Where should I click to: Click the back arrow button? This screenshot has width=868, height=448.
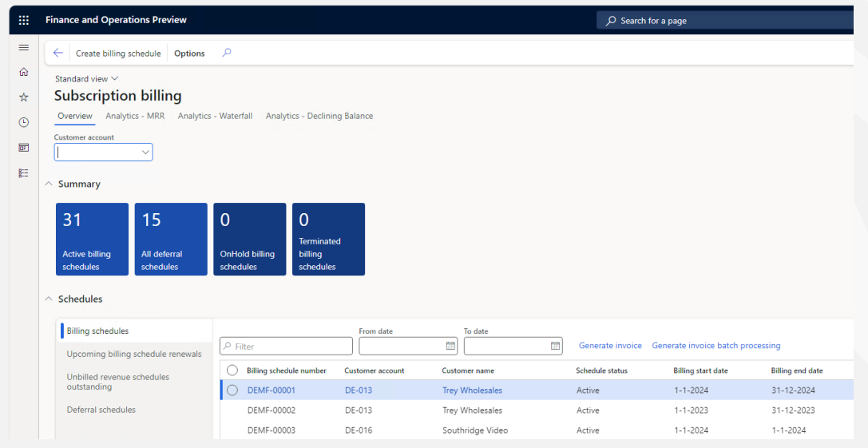click(x=58, y=54)
